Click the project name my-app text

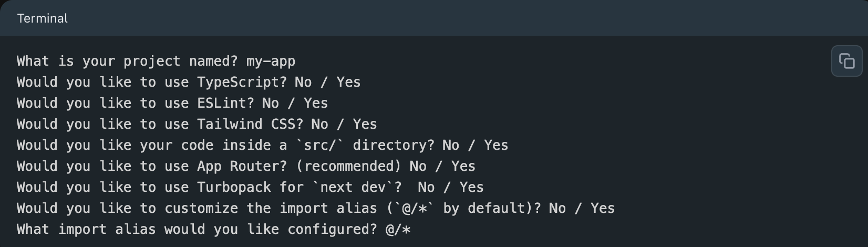tap(271, 61)
